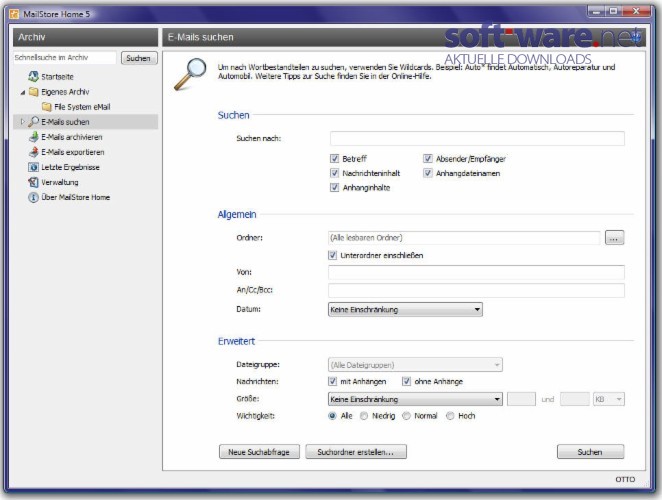Viewport: 662px width, 500px height.
Task: Click the main Suchen button at the bottom
Action: point(590,452)
